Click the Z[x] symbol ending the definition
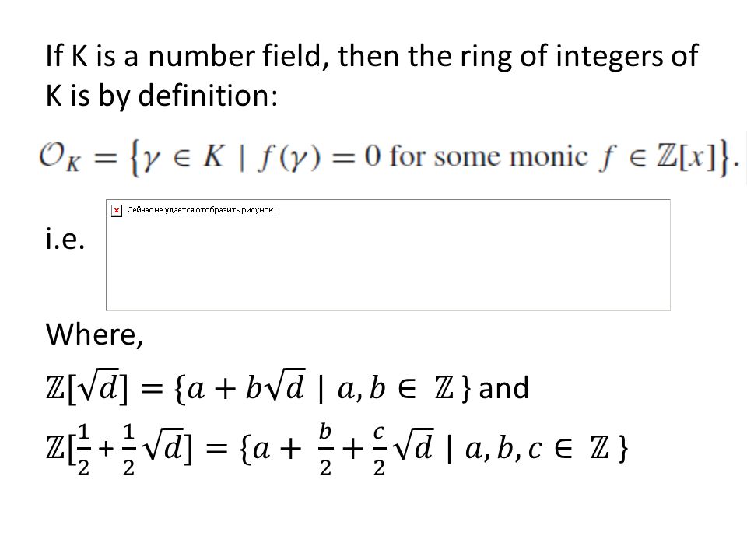The image size is (747, 560). [686, 156]
